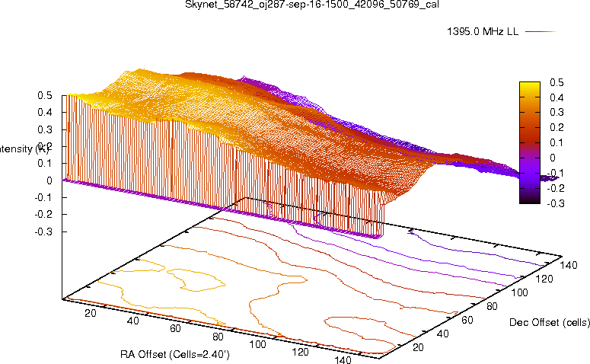Click the Dec Offset (cells) axis label

coord(550,322)
